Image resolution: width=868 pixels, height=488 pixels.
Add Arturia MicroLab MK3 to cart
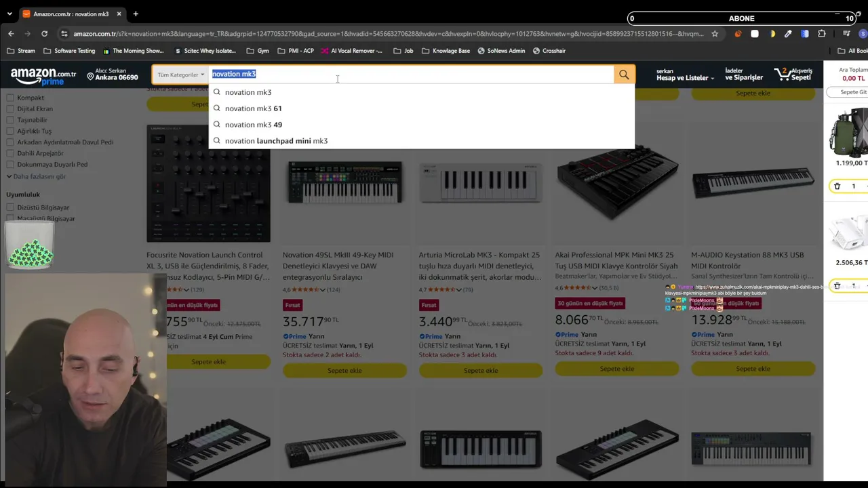tap(481, 371)
